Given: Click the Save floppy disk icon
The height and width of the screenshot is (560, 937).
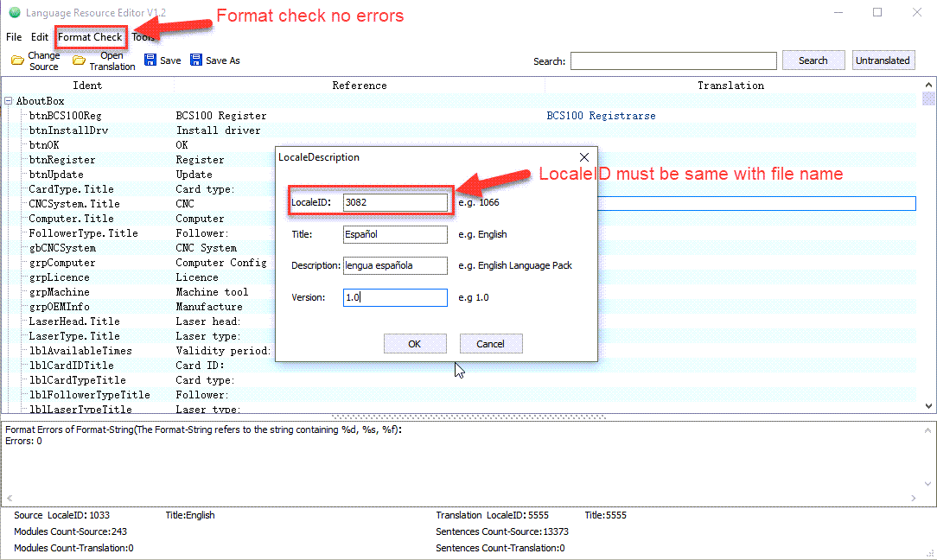Looking at the screenshot, I should coord(150,60).
